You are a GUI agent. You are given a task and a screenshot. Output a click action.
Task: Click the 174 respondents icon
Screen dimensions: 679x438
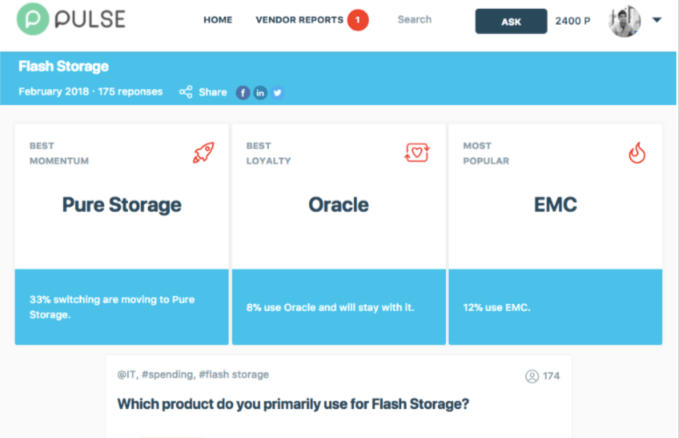532,376
